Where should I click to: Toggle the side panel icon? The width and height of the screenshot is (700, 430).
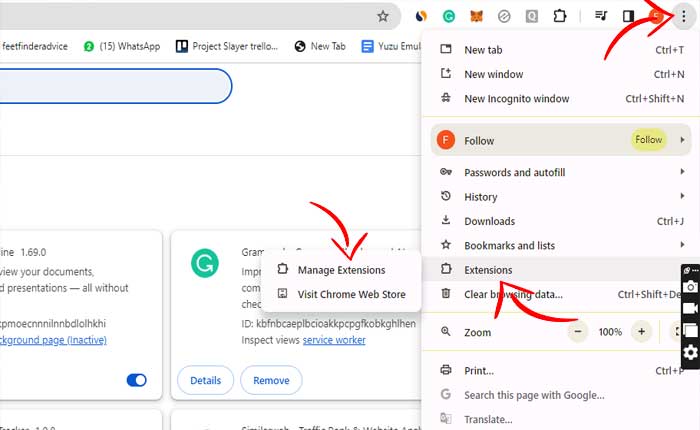[x=628, y=17]
